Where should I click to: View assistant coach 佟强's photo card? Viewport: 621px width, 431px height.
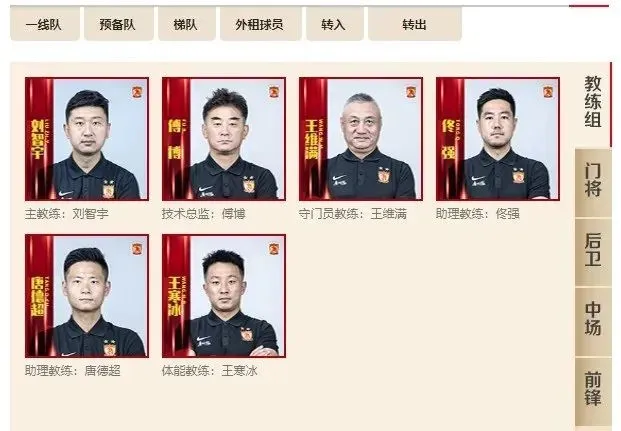(x=498, y=139)
